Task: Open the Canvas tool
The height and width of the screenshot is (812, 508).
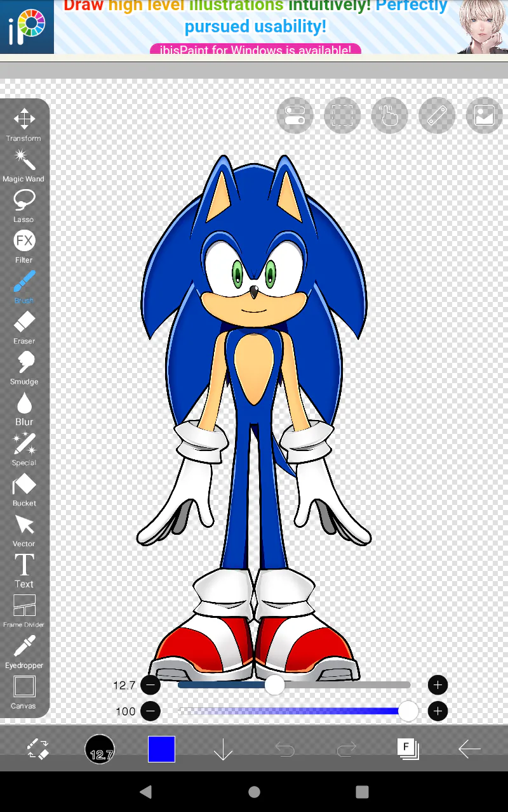Action: coord(24,692)
